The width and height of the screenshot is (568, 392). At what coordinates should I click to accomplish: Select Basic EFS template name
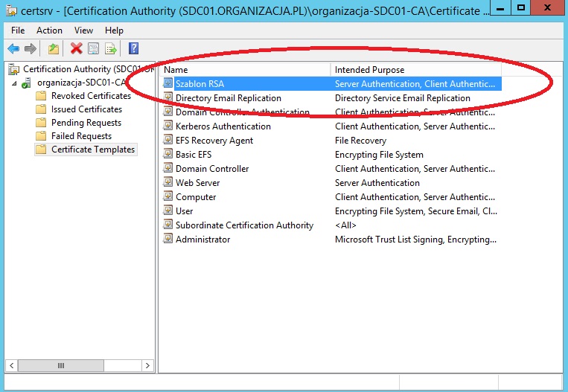(194, 154)
